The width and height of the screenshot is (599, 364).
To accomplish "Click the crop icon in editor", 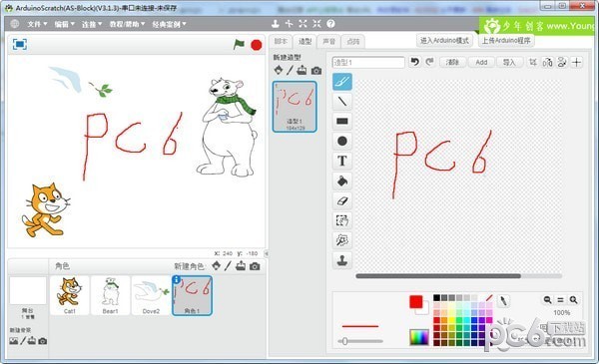I will pos(533,62).
